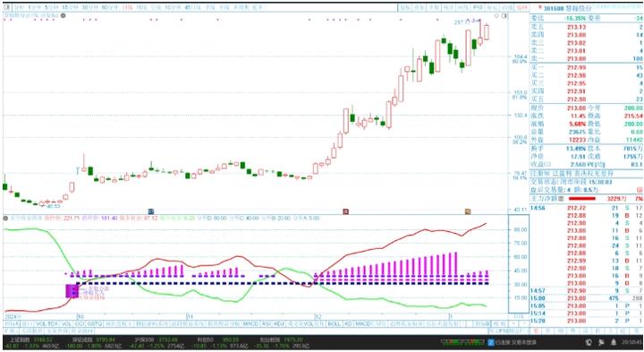Click the F10 button in top toolbar
644x352 pixels.
478,7
